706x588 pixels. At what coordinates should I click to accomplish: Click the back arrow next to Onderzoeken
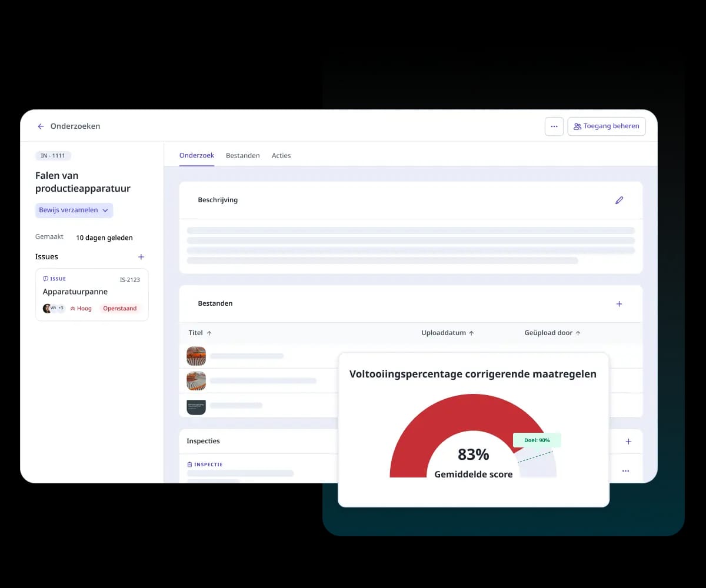pos(41,126)
